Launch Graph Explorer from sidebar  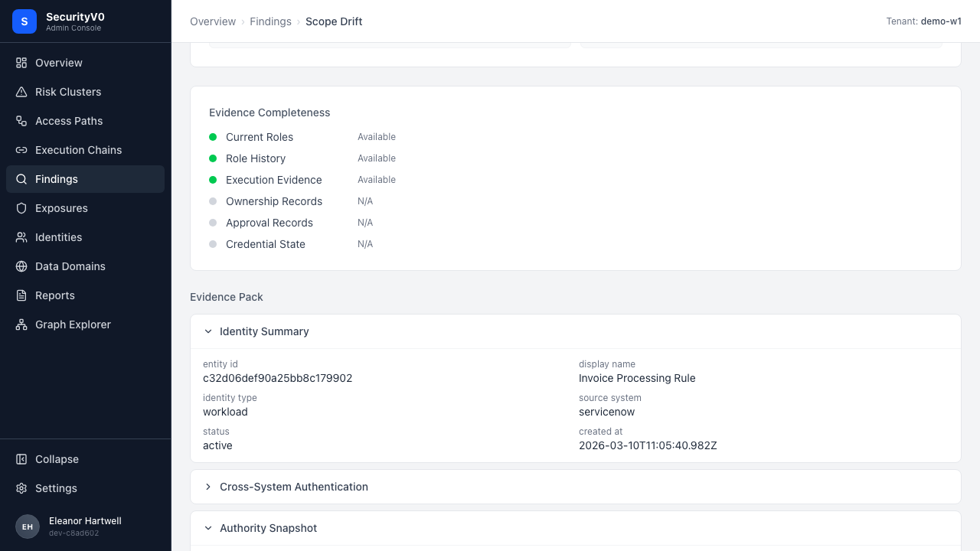(85, 324)
